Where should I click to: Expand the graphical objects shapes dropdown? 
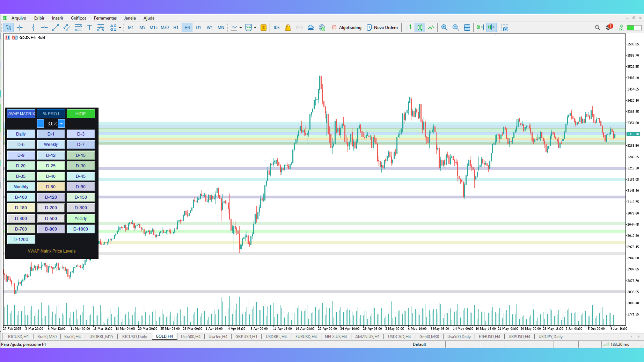pyautogui.click(x=120, y=28)
